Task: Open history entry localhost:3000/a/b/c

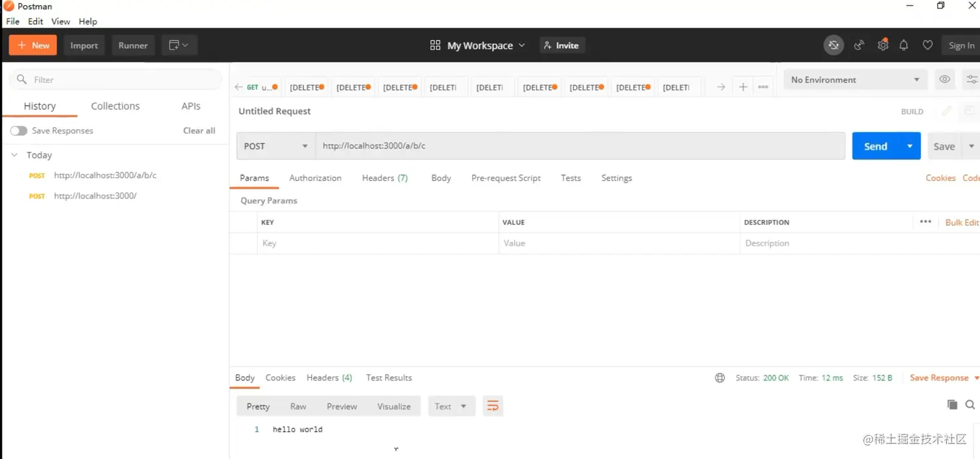Action: [x=105, y=176]
